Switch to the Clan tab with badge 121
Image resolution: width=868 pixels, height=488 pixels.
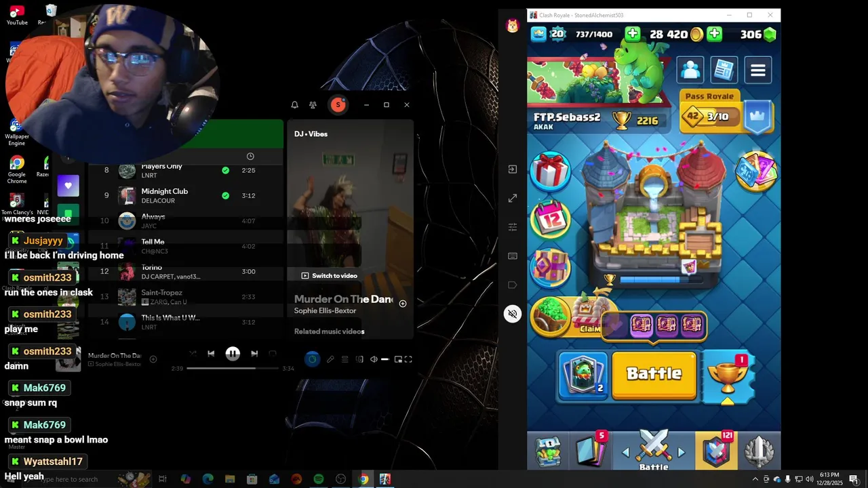pyautogui.click(x=717, y=450)
